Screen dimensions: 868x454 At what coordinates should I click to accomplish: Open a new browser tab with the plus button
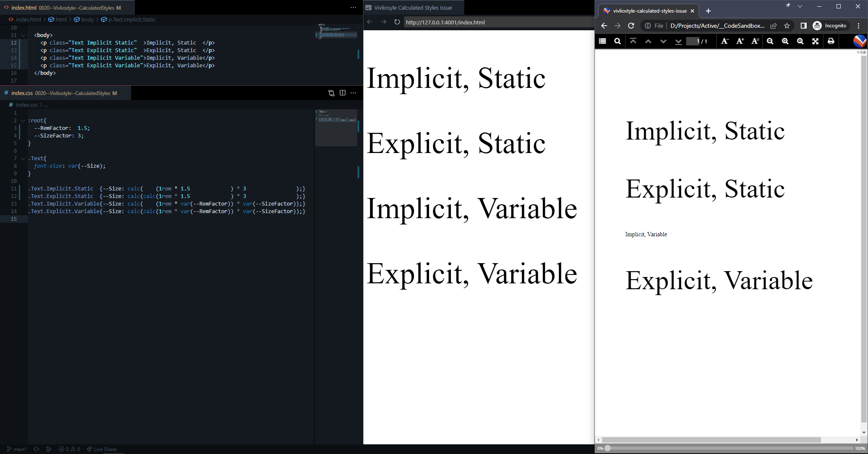708,11
